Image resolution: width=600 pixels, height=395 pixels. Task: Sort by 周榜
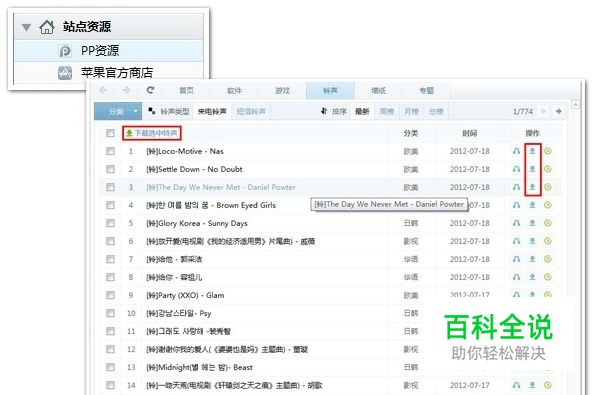[387, 111]
